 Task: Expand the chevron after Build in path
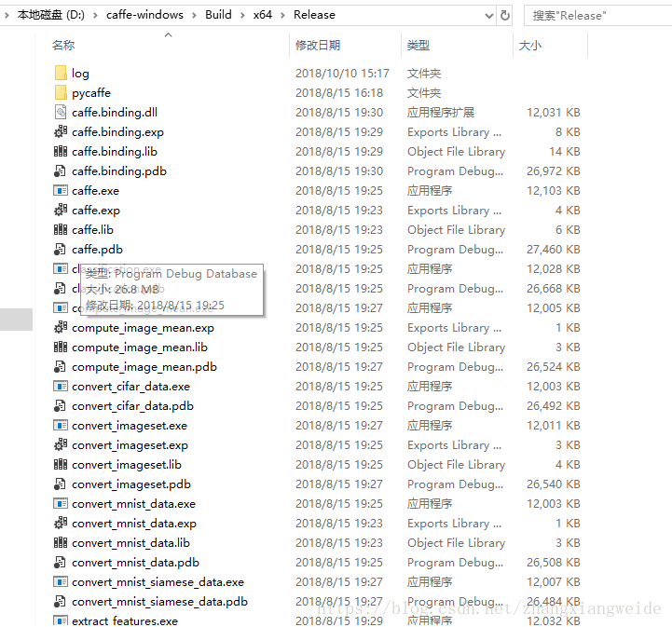click(242, 16)
